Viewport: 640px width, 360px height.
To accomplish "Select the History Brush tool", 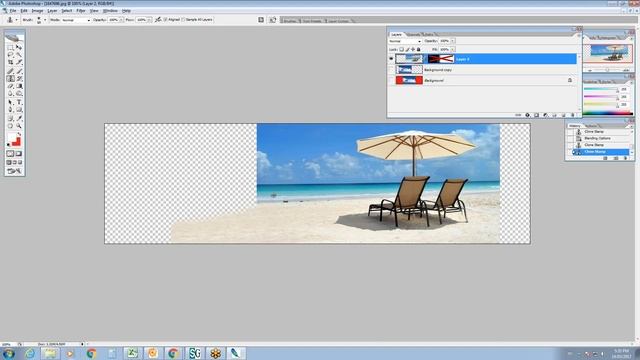I will [x=19, y=78].
